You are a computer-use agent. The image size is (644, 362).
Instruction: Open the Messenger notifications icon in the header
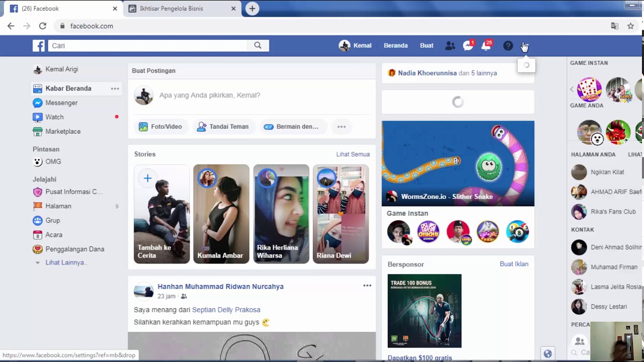(x=468, y=46)
